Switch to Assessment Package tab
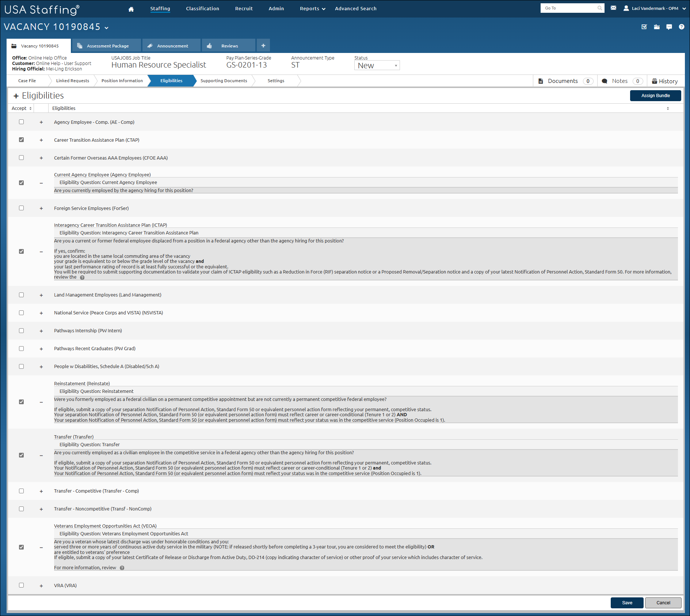Screen dimensions: 690x616 coord(107,46)
